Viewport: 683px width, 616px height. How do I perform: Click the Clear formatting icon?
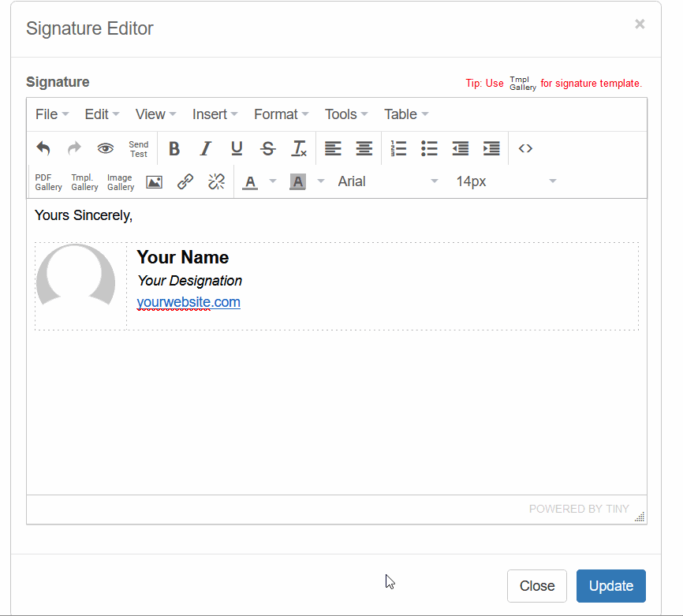pos(299,148)
